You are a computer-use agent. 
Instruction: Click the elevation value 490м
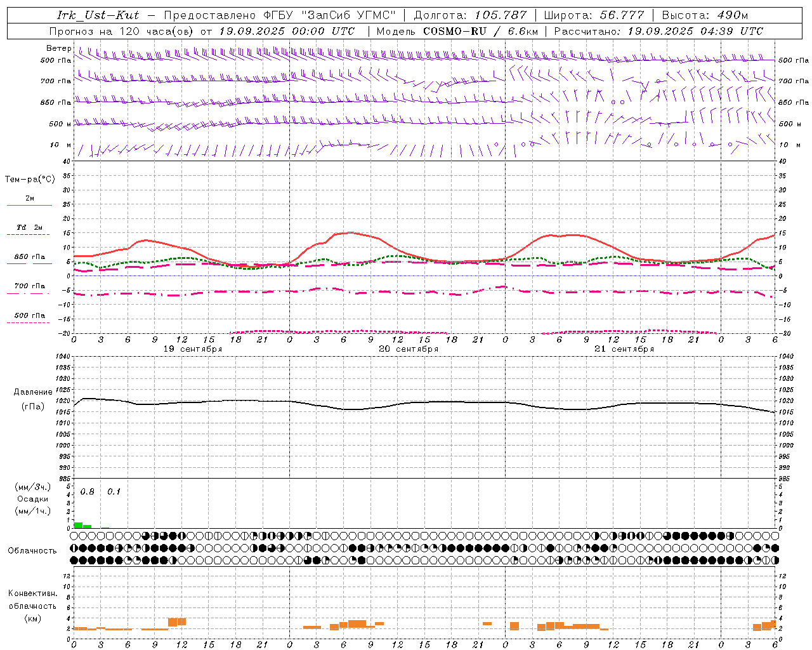coord(733,15)
